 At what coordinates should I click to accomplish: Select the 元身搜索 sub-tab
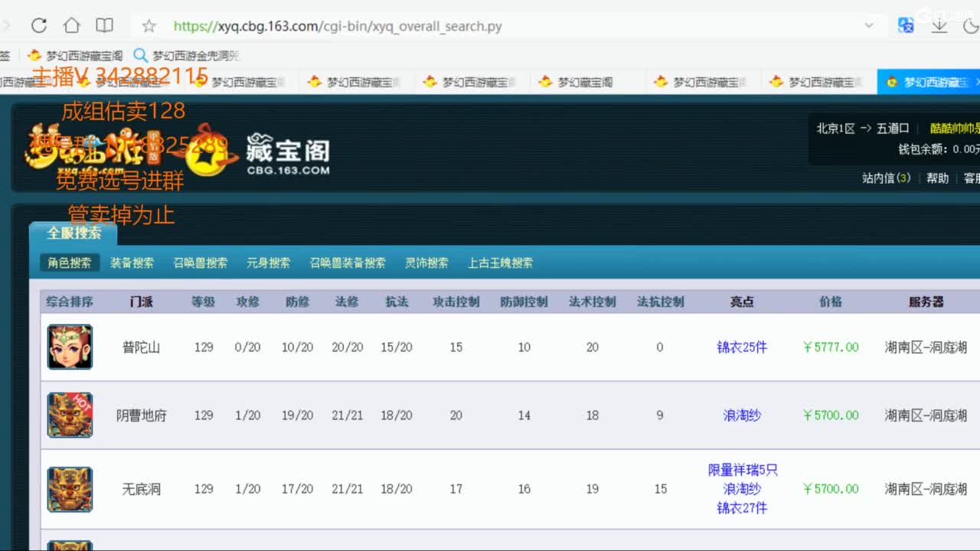coord(268,262)
